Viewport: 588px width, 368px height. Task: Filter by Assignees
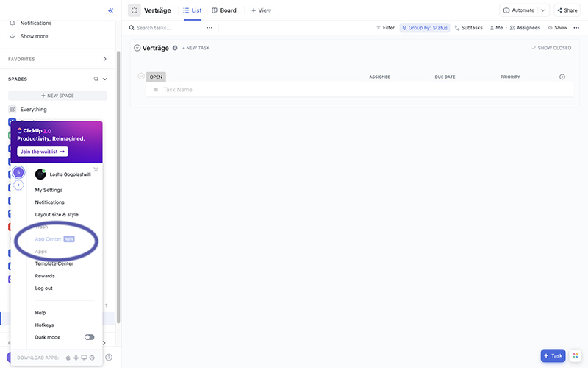[525, 28]
